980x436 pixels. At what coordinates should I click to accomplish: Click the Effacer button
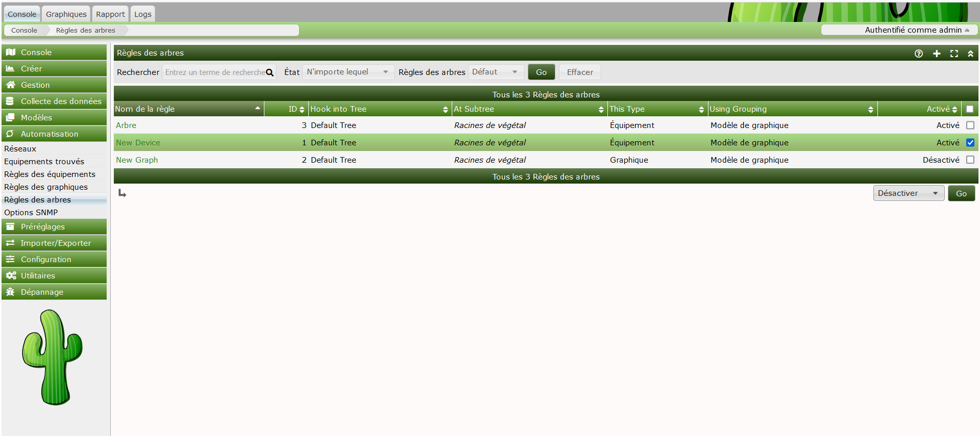tap(580, 72)
